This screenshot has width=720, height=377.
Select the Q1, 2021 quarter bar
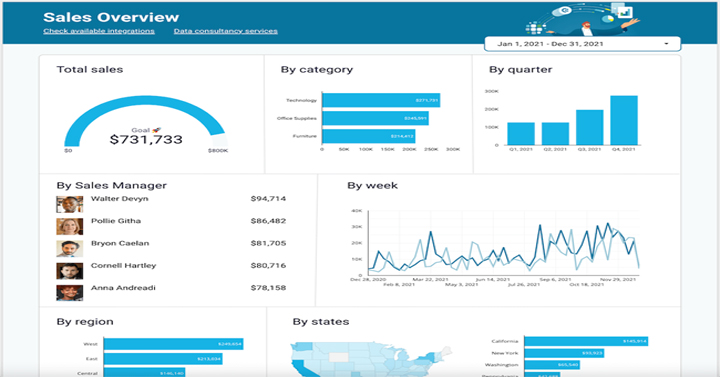coord(521,134)
